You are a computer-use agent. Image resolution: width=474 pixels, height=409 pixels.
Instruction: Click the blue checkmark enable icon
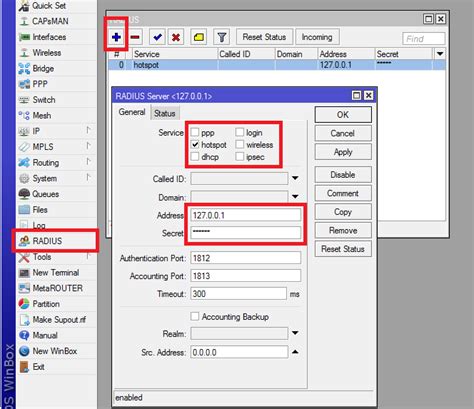(x=157, y=37)
